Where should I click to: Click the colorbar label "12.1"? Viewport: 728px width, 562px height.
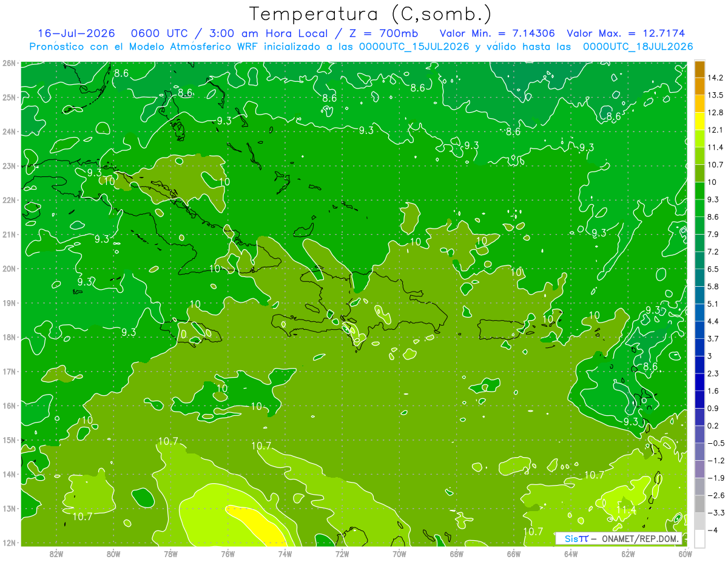pos(716,130)
